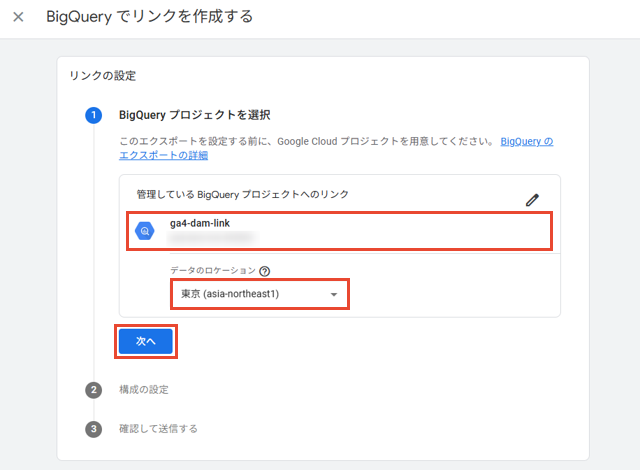Click the リンクの設定 card title
This screenshot has height=470, width=640.
[102, 76]
